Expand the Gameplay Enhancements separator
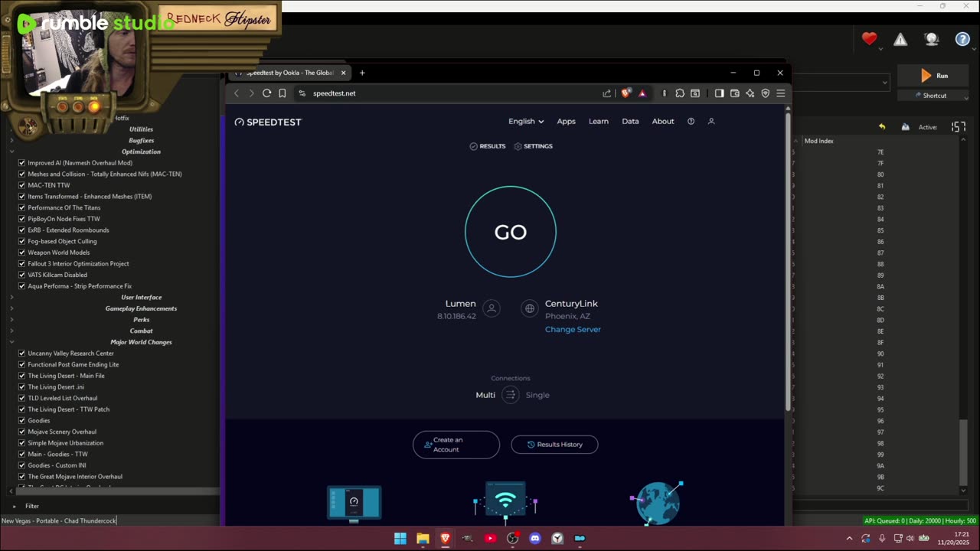980x551 pixels. (11, 308)
